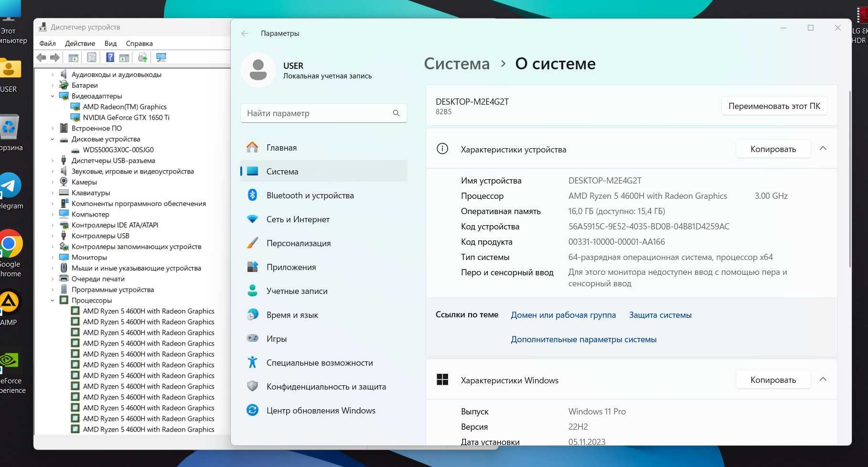The width and height of the screenshot is (868, 467).
Task: Open Время и язык settings
Action: tap(323, 315)
